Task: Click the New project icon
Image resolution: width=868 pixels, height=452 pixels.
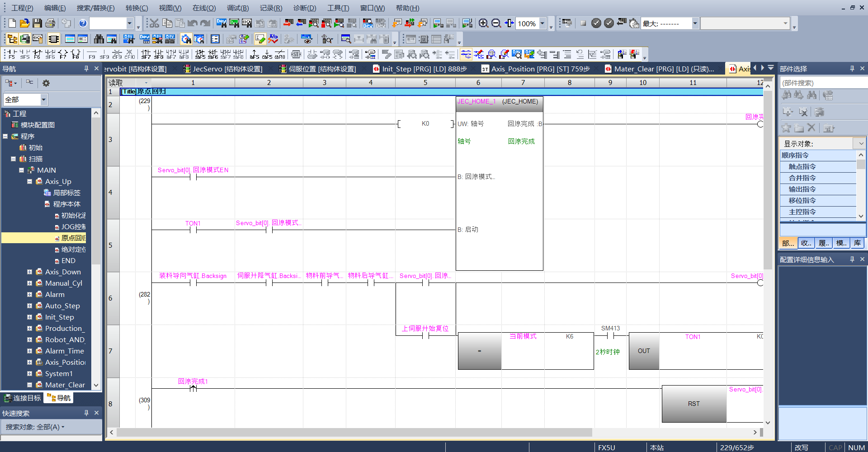Action: 12,24
